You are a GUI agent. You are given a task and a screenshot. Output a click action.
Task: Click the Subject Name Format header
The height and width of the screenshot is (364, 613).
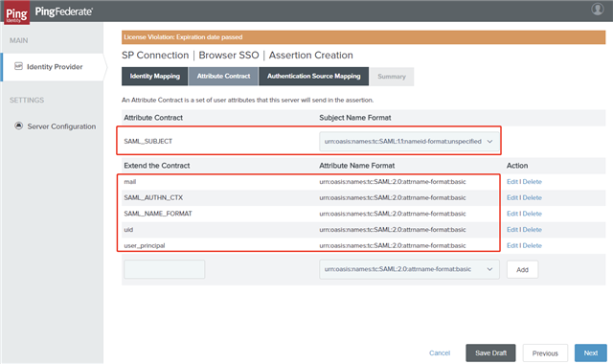[x=355, y=118]
